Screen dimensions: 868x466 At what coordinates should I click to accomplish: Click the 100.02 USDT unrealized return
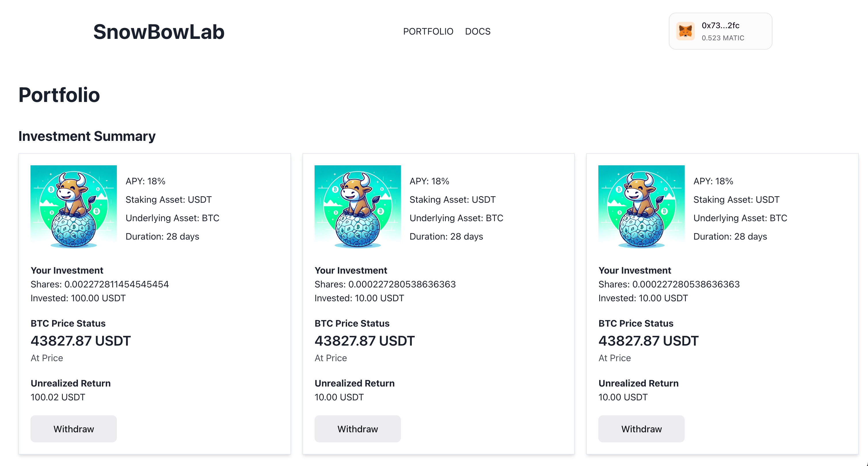pyautogui.click(x=58, y=397)
